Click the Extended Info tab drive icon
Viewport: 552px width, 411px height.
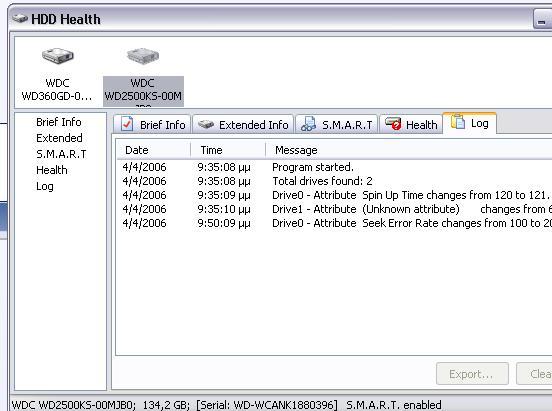click(x=206, y=124)
